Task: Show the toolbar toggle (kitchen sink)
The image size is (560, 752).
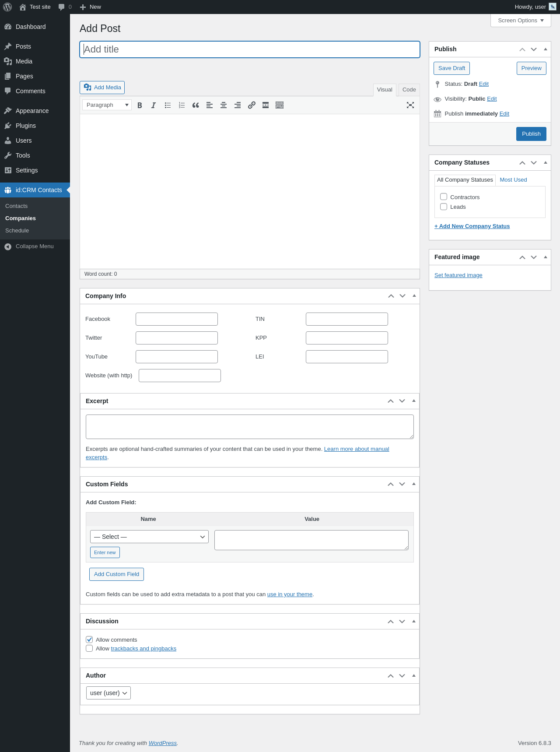Action: pyautogui.click(x=280, y=105)
